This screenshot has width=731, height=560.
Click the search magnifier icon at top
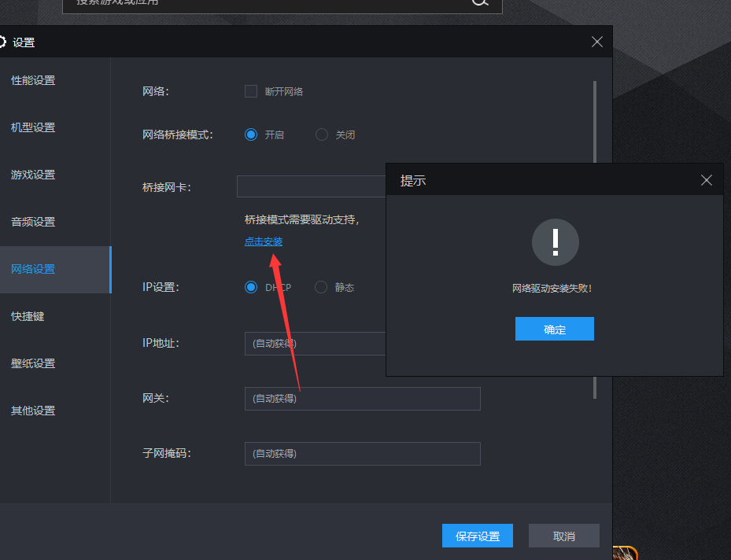pos(480,2)
